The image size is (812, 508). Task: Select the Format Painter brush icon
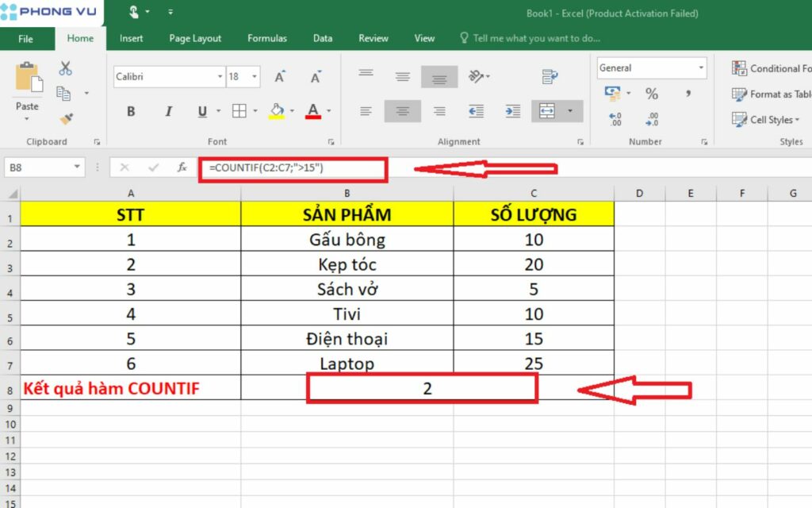point(66,119)
